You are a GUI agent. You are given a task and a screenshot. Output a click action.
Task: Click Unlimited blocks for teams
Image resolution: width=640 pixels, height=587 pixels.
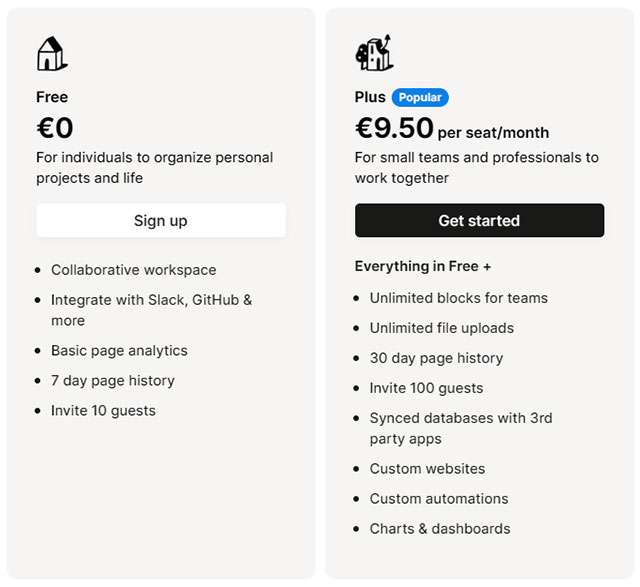458,298
